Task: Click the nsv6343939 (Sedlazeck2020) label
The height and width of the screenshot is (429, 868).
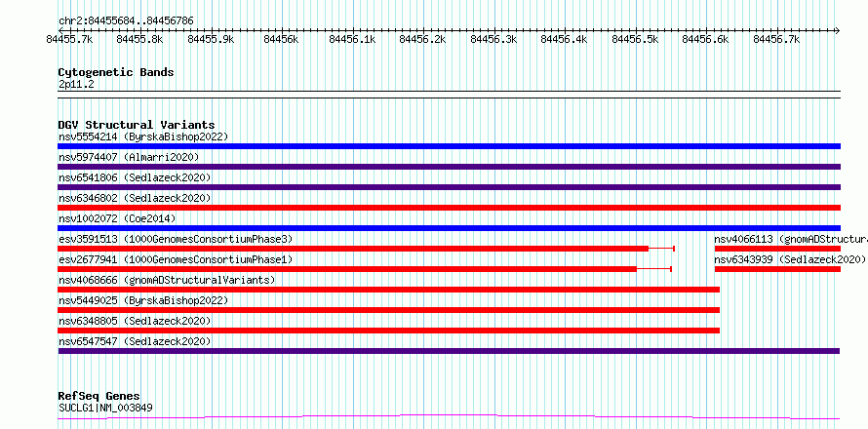Action: tap(790, 259)
